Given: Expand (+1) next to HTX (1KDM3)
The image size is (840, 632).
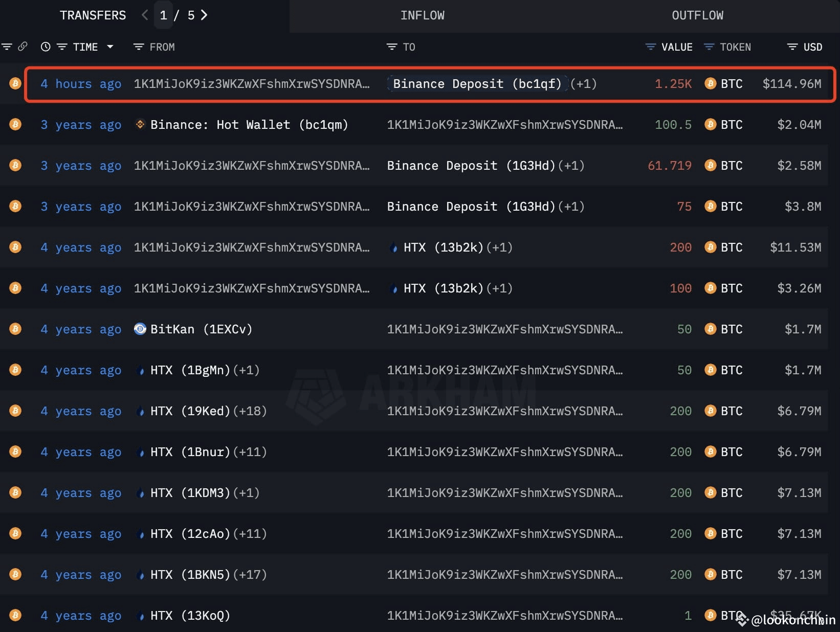Looking at the screenshot, I should (x=246, y=493).
